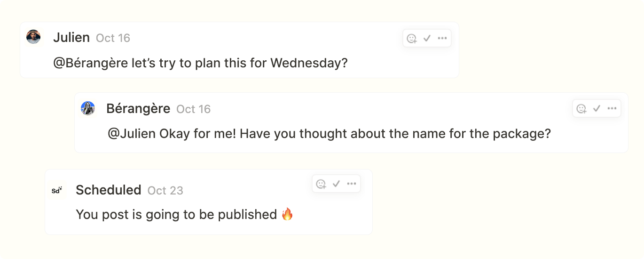644x259 pixels.
Task: Click the Scheduled sender name
Action: tap(108, 190)
